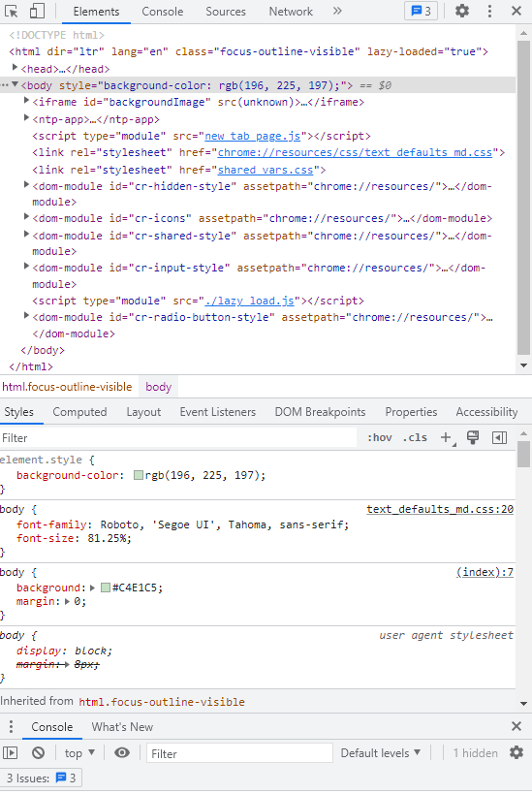
Task: Toggle rendering emulations paintbrush icon
Action: point(473,437)
